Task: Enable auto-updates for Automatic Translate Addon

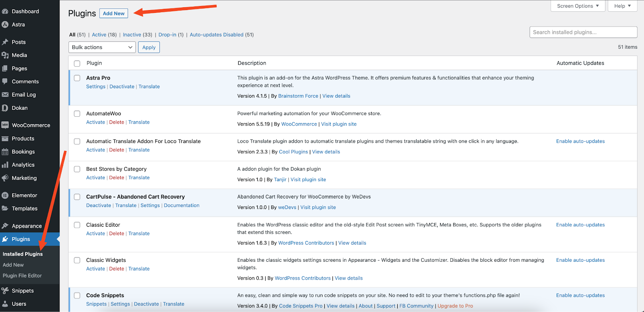Action: click(580, 141)
